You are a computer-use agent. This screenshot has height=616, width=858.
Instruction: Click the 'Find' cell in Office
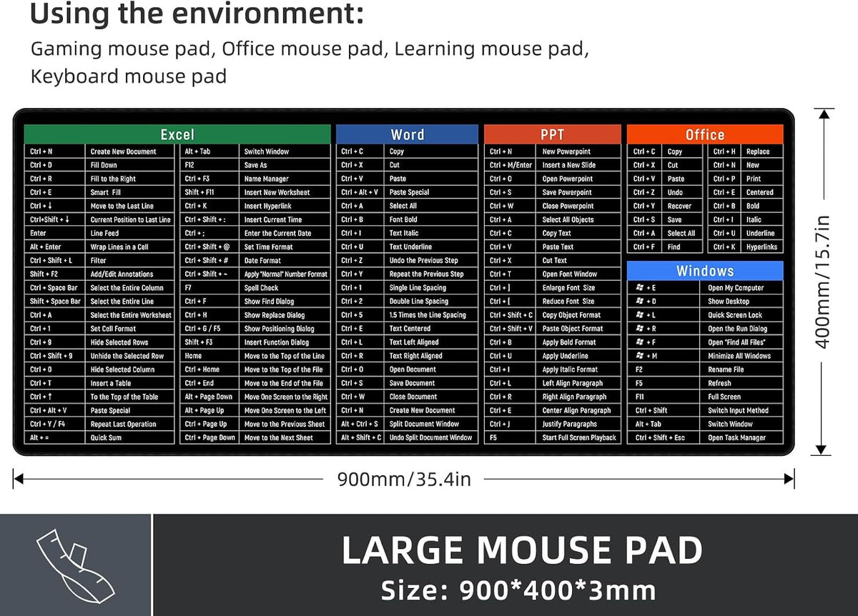pos(683,247)
